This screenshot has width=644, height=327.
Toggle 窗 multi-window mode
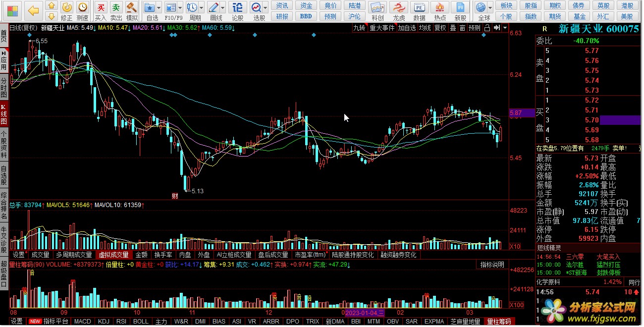click(x=462, y=28)
